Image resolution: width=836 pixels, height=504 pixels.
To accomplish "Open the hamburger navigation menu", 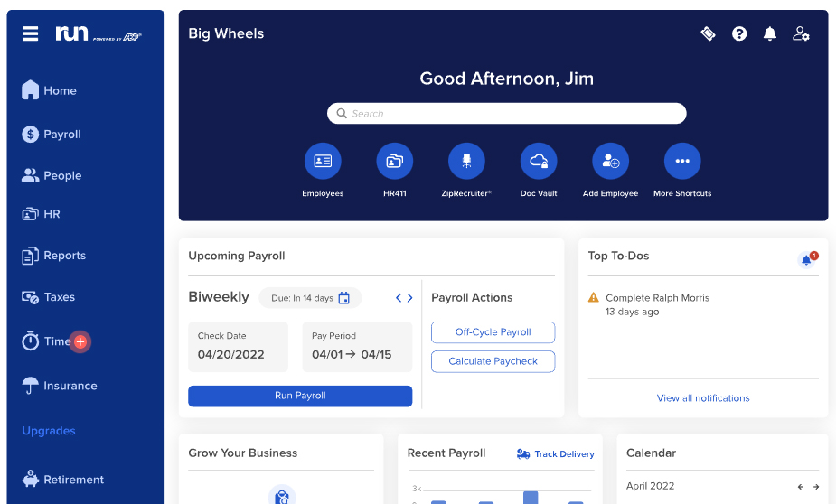I will [31, 33].
